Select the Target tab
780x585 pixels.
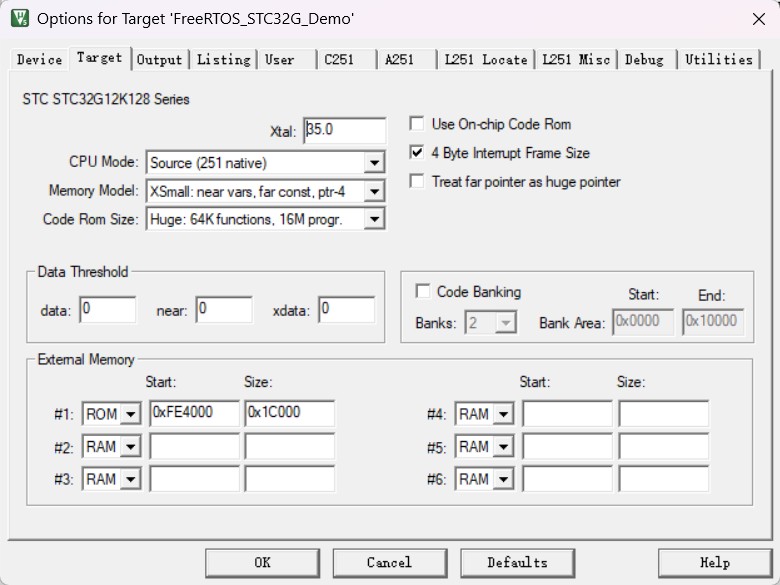[99, 58]
